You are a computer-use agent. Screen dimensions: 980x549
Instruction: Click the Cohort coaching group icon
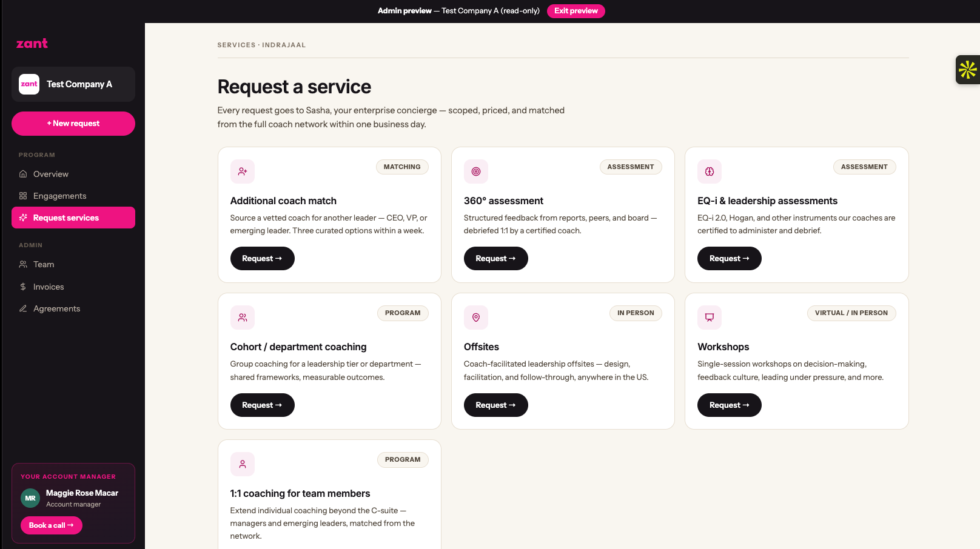[243, 318]
